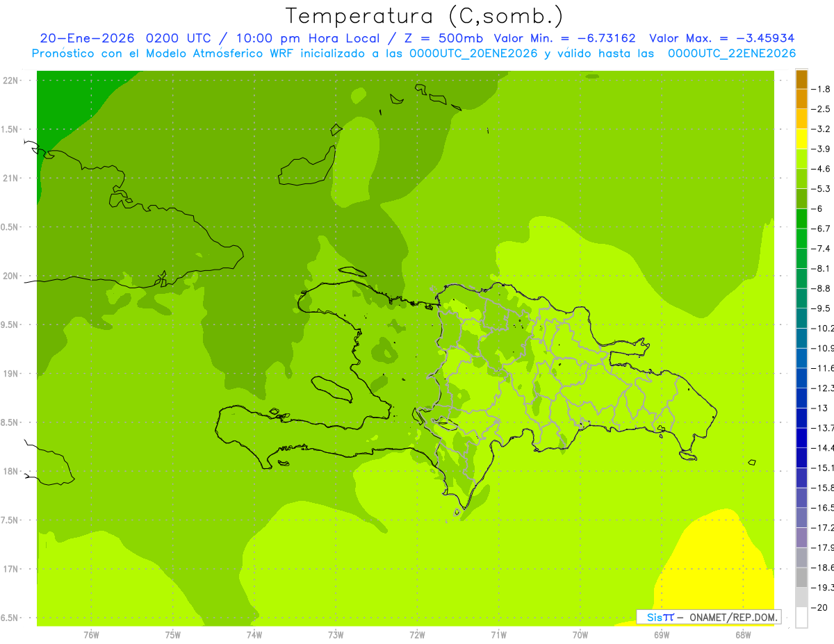Screen dimensions: 834x644
Task: Click the '0000UTC_22ENE2026' valid-until text
Action: [x=731, y=53]
